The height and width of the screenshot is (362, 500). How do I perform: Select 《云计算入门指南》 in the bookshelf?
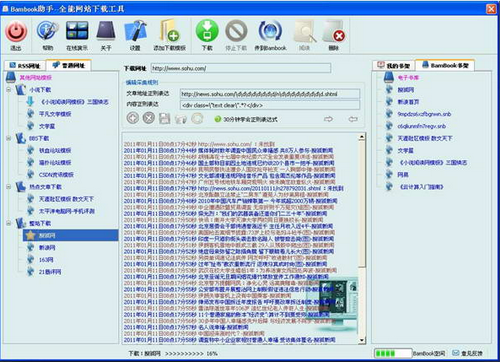tap(421, 187)
